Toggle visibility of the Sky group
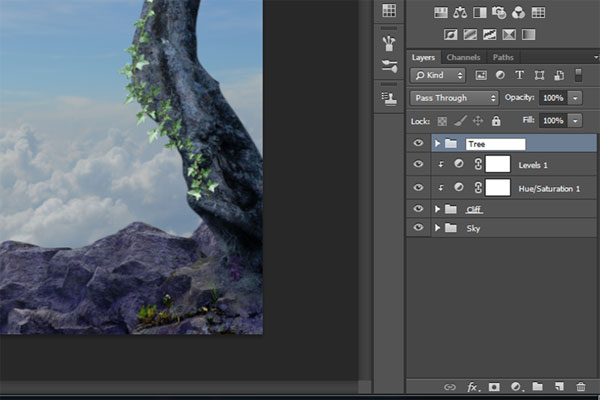The width and height of the screenshot is (600, 400). point(418,228)
